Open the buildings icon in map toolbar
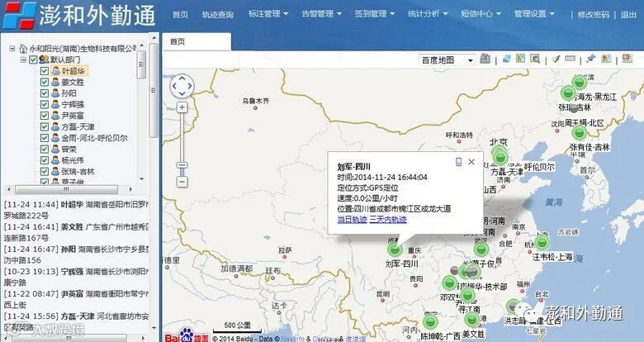The height and width of the screenshot is (342, 644). click(x=485, y=59)
